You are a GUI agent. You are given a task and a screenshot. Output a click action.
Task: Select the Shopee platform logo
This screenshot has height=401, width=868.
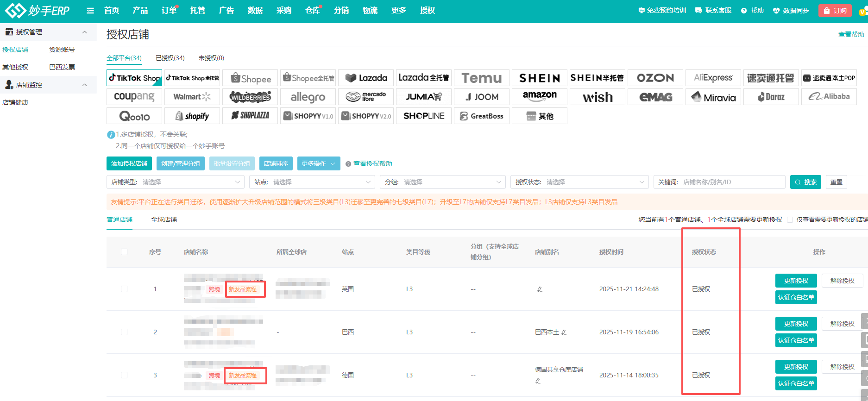point(251,78)
